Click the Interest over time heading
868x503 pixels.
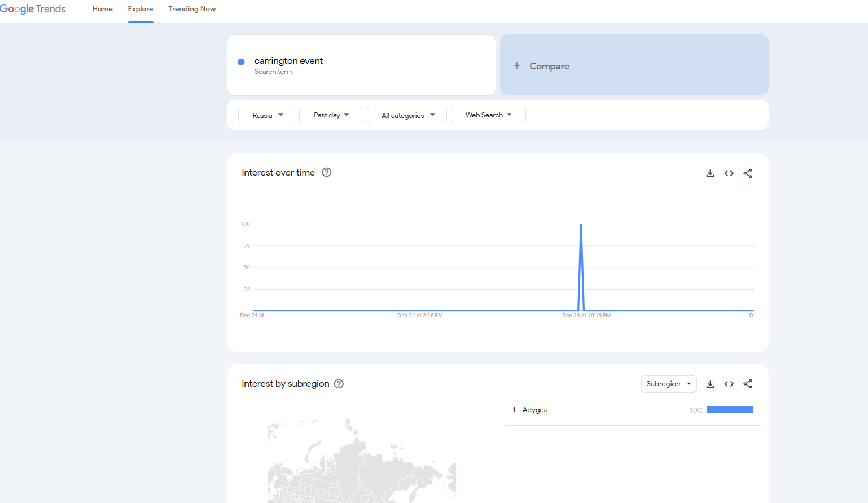coord(278,173)
